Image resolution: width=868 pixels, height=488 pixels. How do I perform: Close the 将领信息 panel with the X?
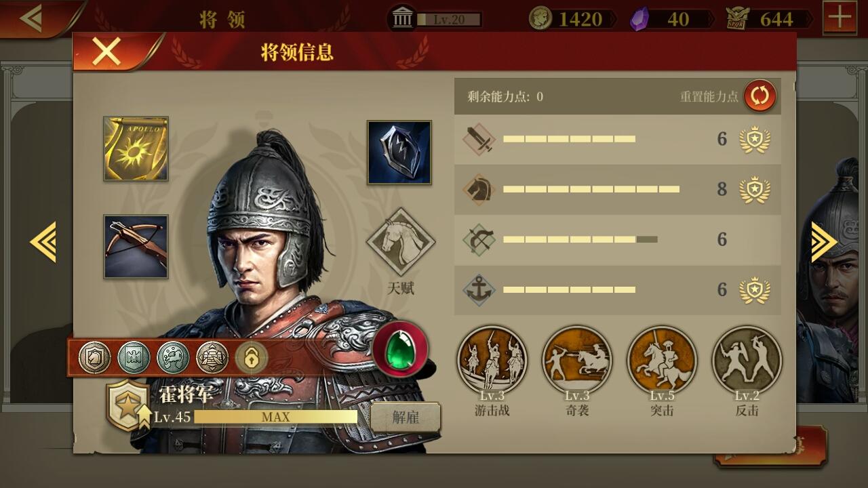(x=106, y=52)
